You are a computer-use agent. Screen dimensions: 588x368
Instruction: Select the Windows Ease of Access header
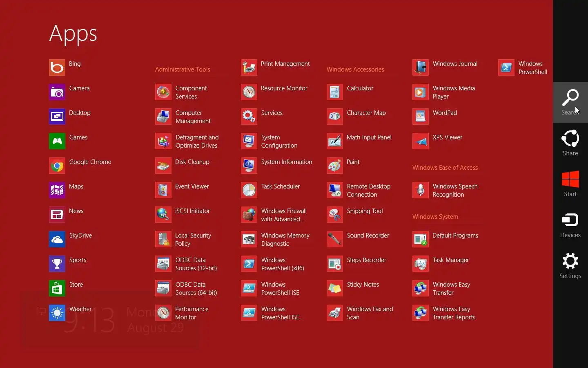coord(445,168)
